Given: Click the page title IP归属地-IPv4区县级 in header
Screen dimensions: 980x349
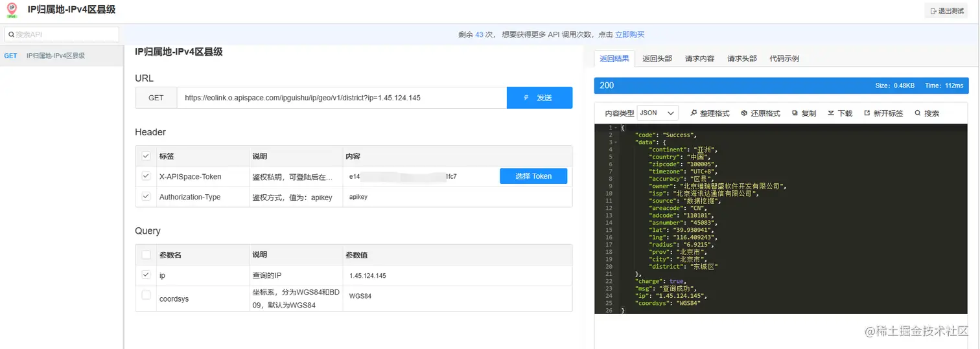Looking at the screenshot, I should [x=72, y=10].
